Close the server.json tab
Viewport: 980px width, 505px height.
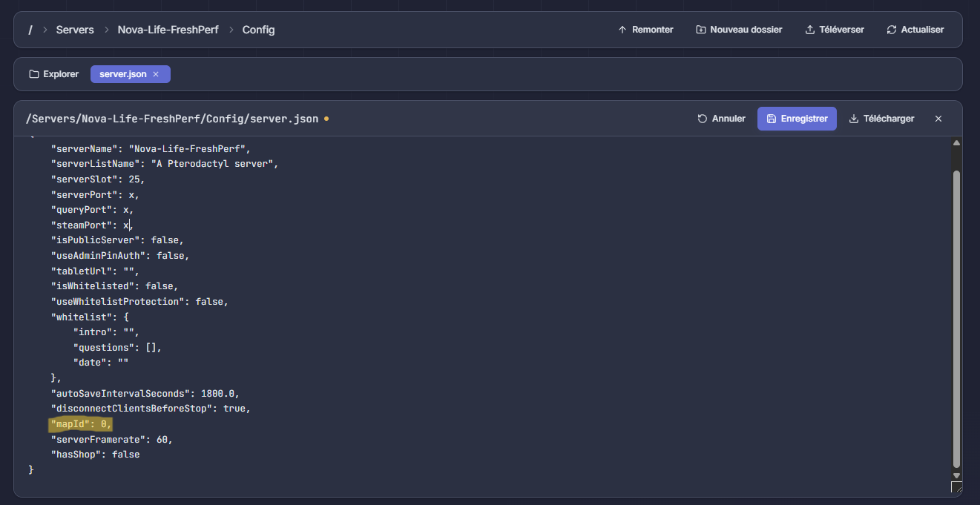(x=156, y=74)
